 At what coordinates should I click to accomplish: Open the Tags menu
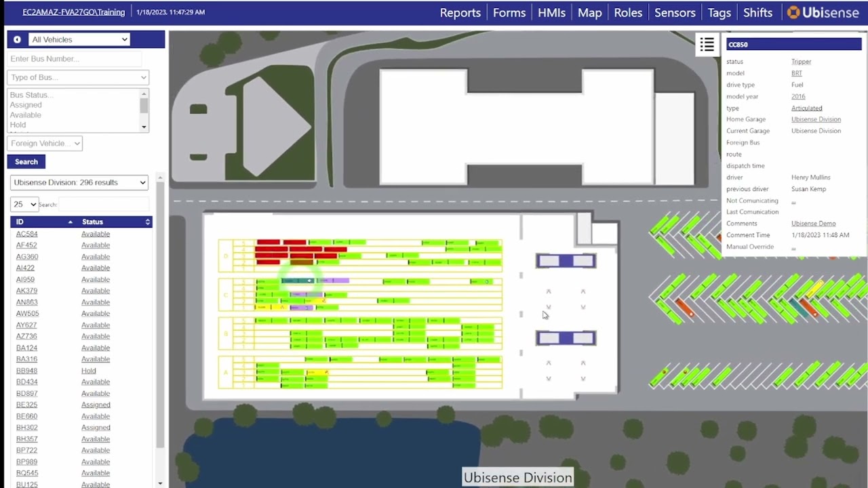[719, 13]
